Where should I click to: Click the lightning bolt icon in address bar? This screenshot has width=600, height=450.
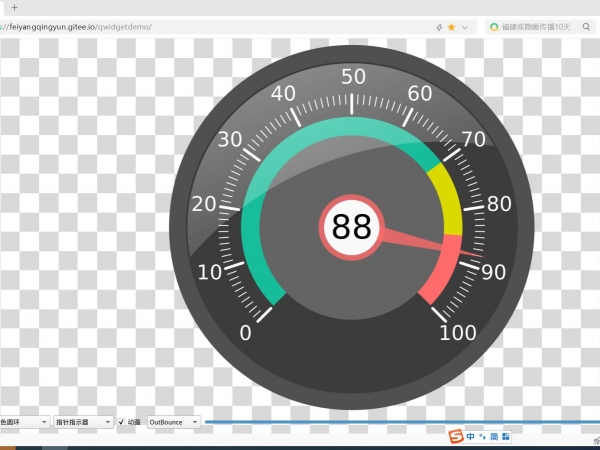click(439, 27)
